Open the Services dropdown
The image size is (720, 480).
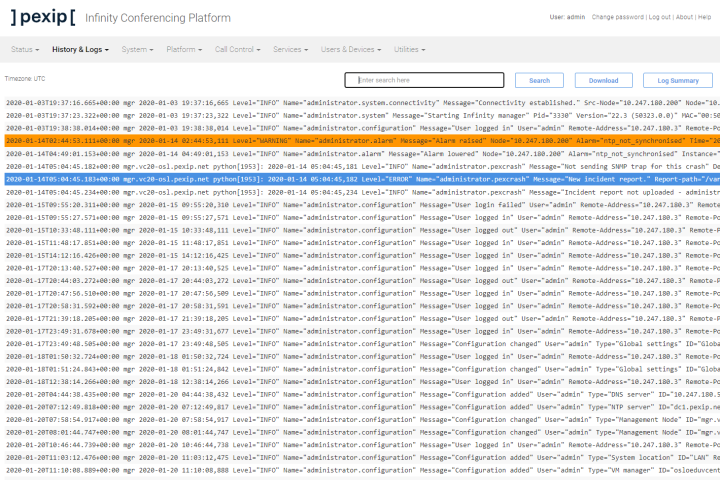pyautogui.click(x=290, y=49)
